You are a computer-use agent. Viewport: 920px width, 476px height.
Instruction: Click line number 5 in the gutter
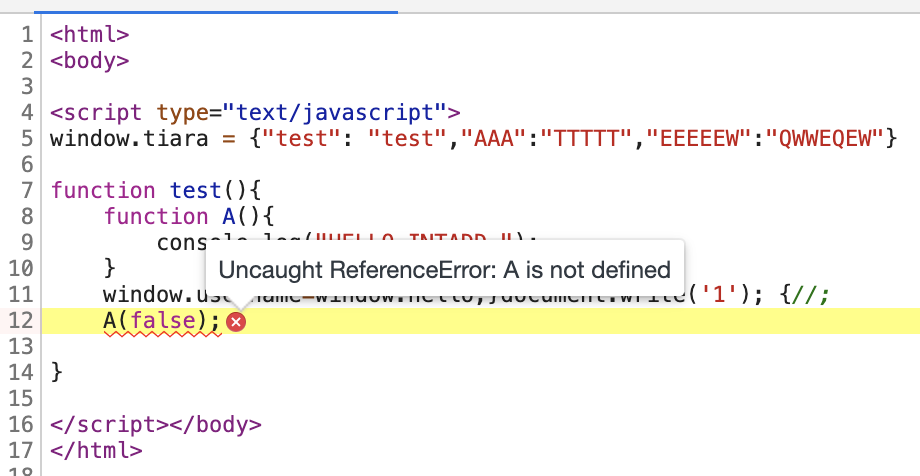tap(28, 139)
